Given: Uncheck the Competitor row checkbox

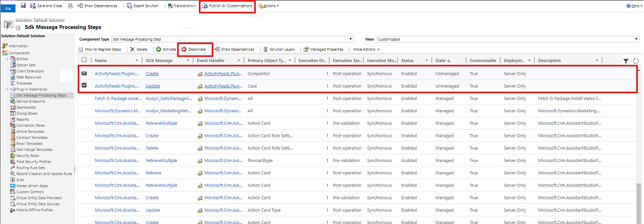Looking at the screenshot, I should (84, 73).
